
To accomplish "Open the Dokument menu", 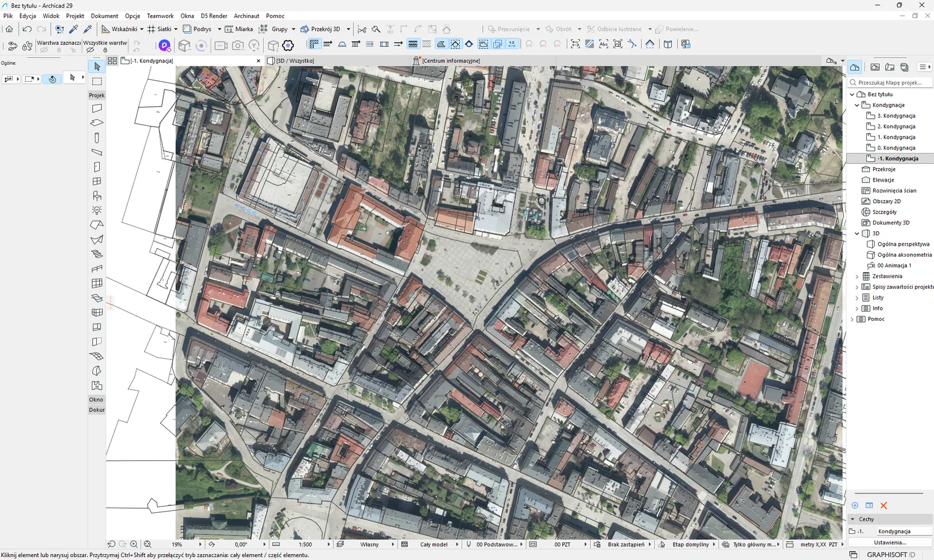I will click(x=104, y=16).
